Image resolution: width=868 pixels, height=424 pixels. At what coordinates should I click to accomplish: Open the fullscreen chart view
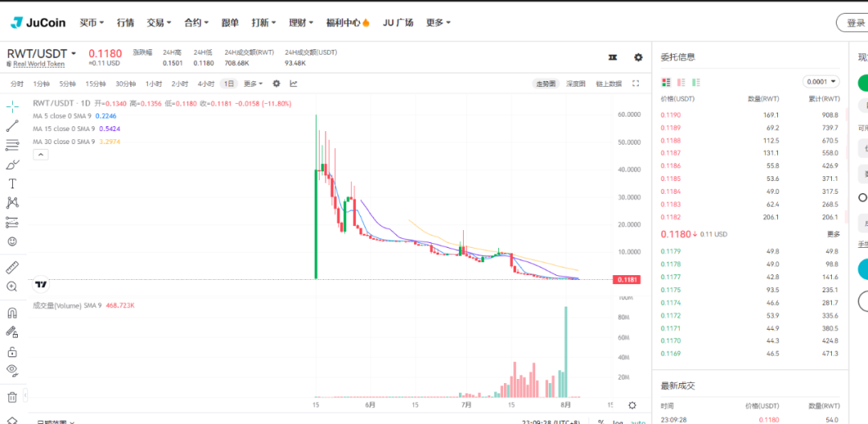pyautogui.click(x=636, y=84)
